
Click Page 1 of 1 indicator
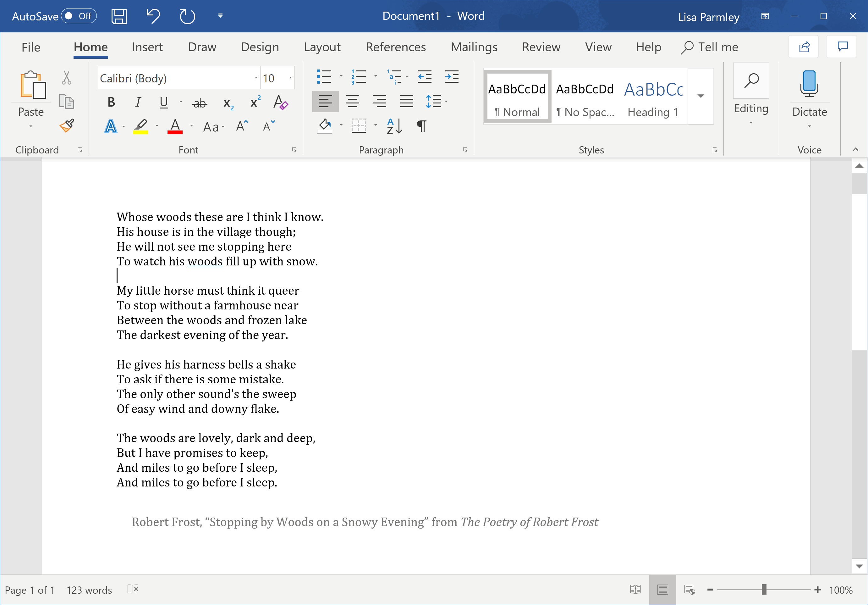[x=30, y=590]
